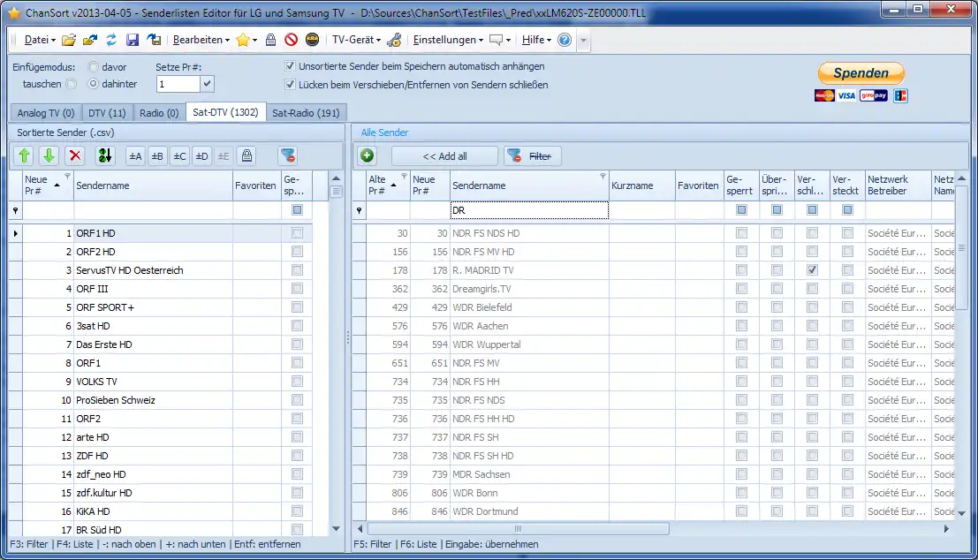Uncheck 'Lücken beim Verschieben/Entfernen' checkbox

point(290,85)
